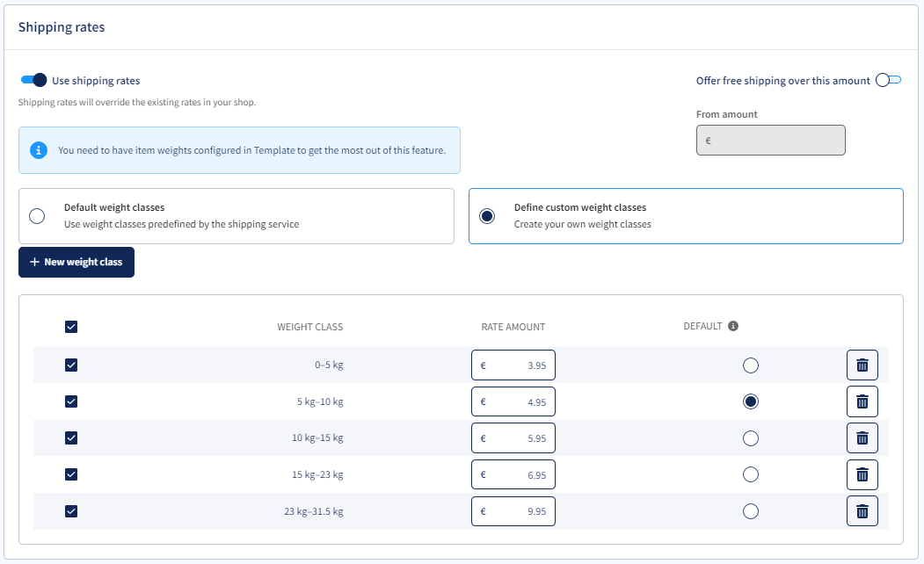Click the info icon in the blue notice banner
Screen dimensions: 924x564
pos(39,150)
